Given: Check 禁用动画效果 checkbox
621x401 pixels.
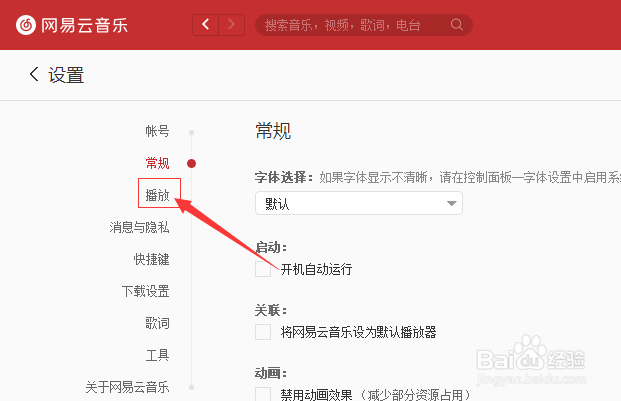Looking at the screenshot, I should pos(263,394).
